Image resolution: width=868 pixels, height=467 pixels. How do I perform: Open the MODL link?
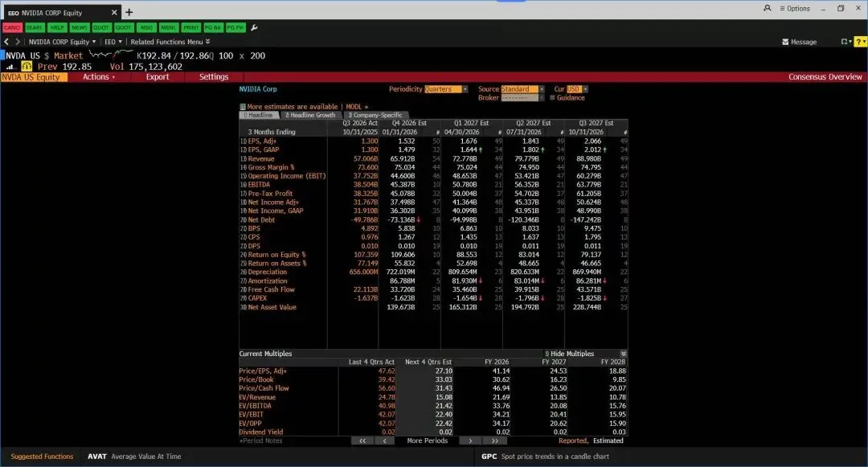pos(357,107)
